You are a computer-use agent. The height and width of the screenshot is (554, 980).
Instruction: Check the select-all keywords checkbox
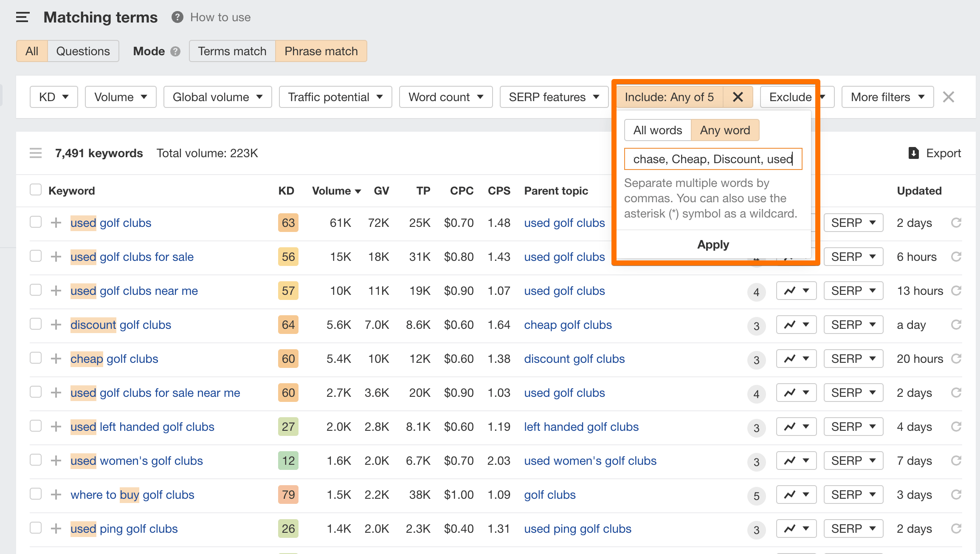[36, 190]
